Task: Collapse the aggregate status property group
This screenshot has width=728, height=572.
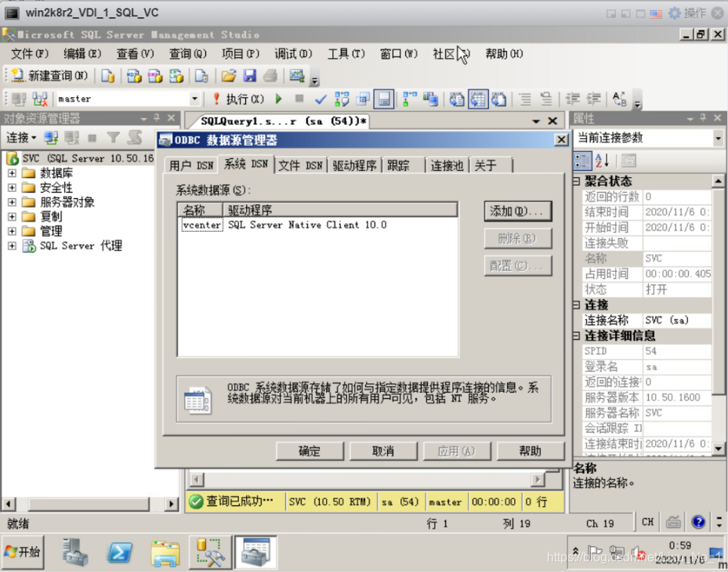Action: coord(577,181)
